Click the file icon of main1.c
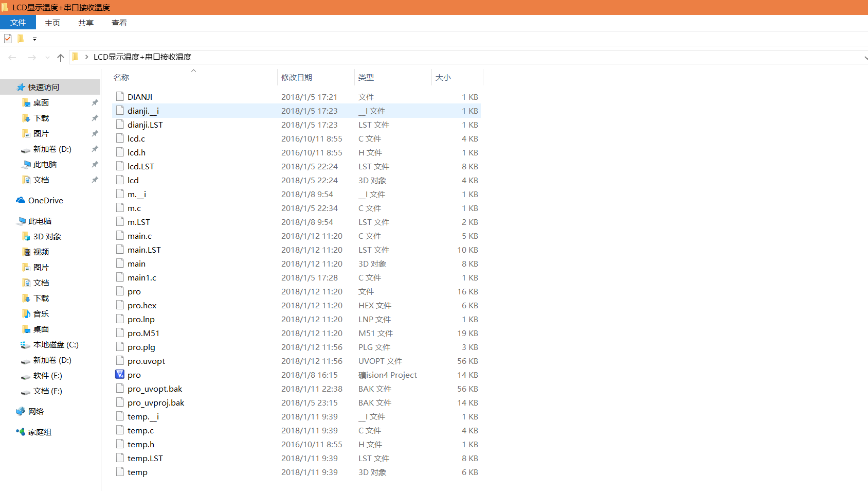 [x=120, y=277]
